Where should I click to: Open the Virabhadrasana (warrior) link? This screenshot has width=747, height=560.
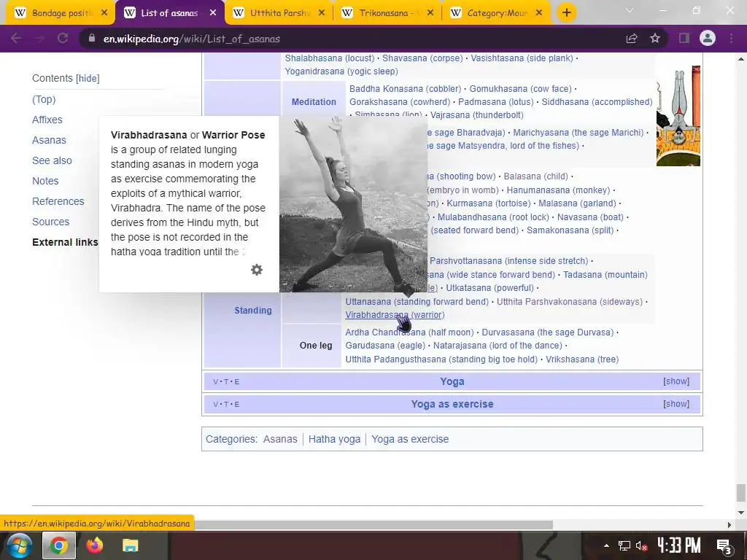click(x=395, y=315)
